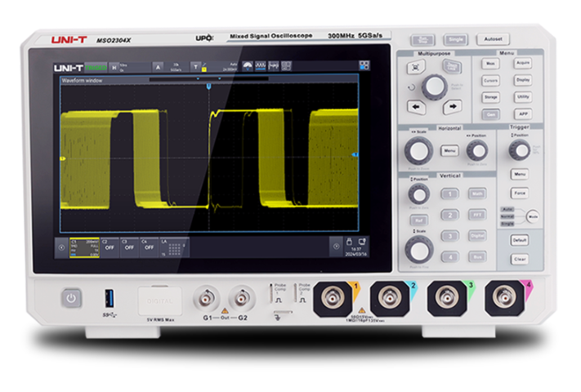The width and height of the screenshot is (581, 392).
Task: Toggle channel 1 with the Vertical 1 key
Action: point(449,194)
